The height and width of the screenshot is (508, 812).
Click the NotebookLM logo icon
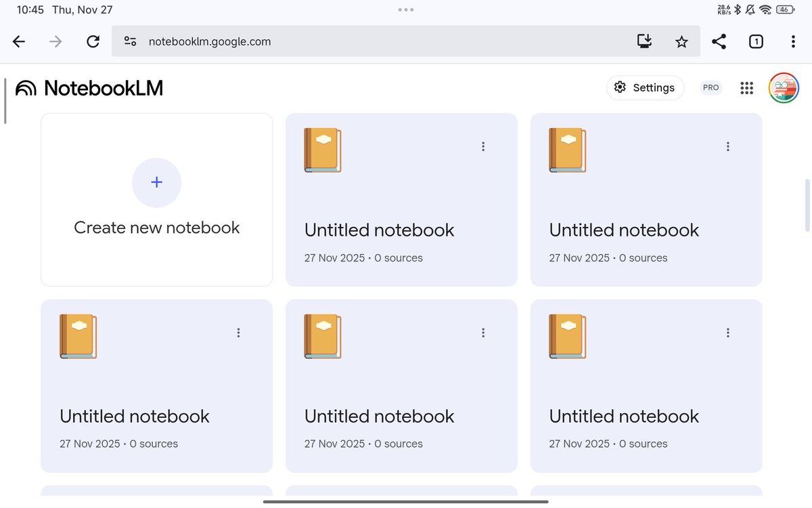(26, 87)
